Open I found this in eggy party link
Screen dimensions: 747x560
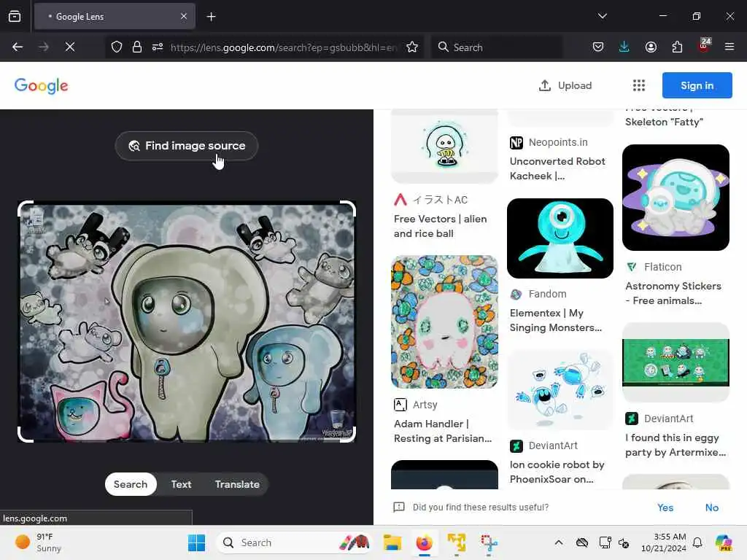click(x=675, y=445)
